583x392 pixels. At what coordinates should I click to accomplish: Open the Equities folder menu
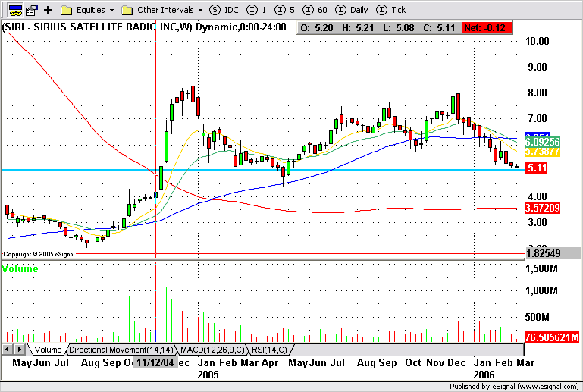click(x=87, y=10)
